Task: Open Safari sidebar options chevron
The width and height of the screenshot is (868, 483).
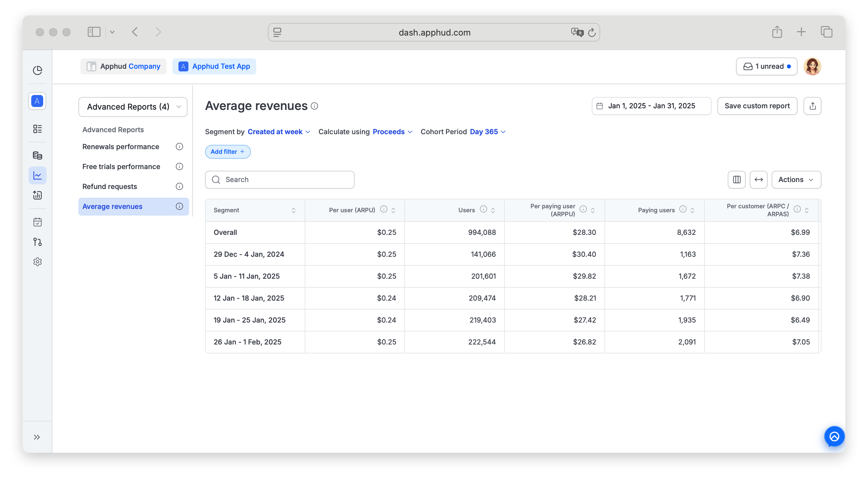Action: click(112, 32)
